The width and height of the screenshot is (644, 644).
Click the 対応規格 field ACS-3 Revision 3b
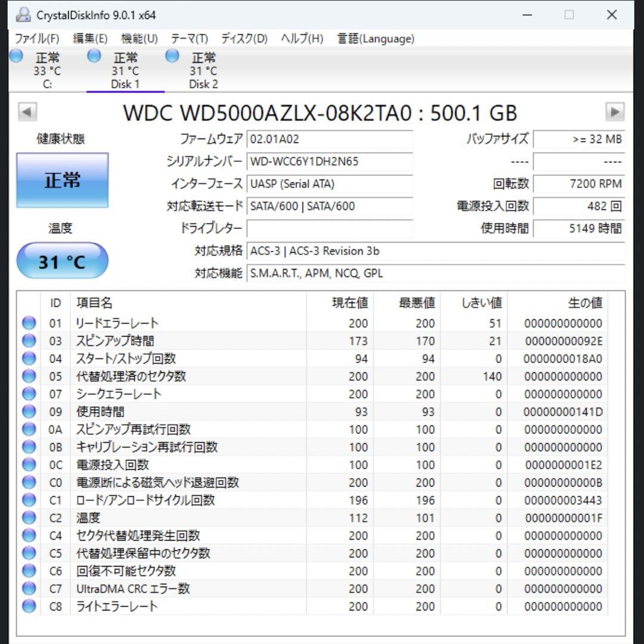pos(436,250)
